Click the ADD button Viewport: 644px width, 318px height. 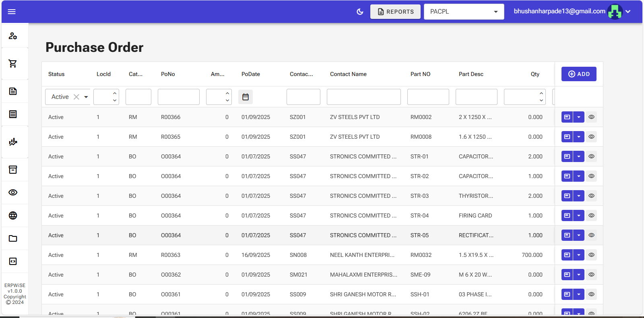click(579, 74)
